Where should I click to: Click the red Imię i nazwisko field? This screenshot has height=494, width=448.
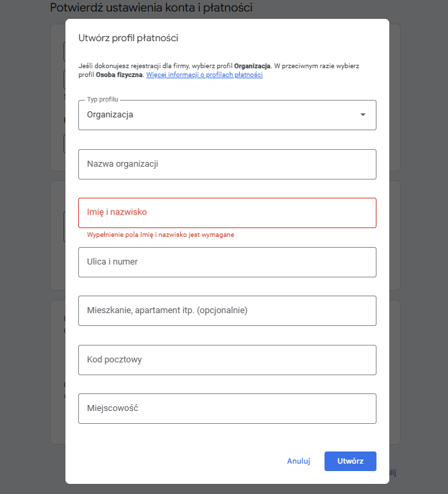(x=227, y=213)
